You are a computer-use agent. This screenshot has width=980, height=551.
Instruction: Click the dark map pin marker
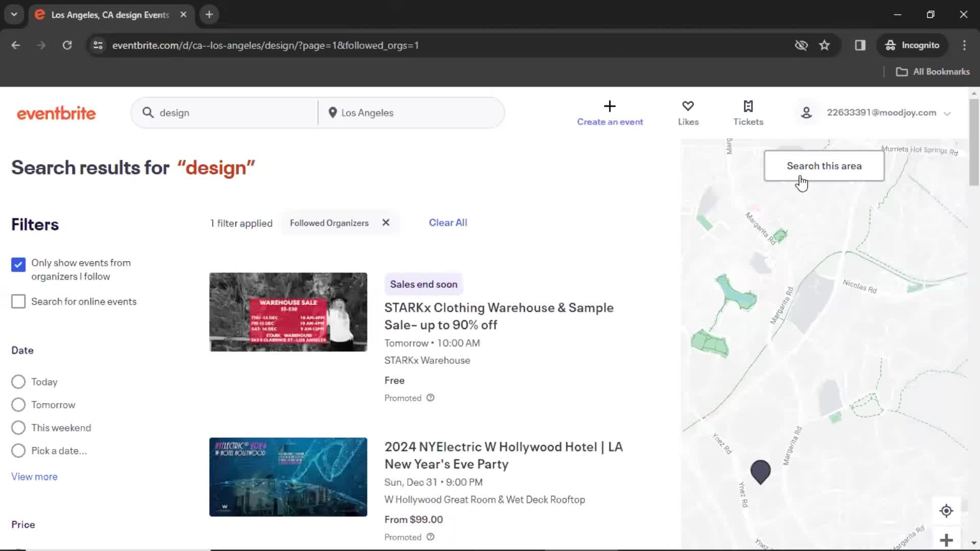pyautogui.click(x=761, y=471)
